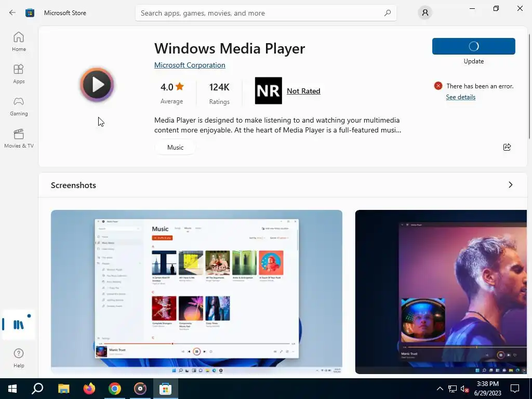Open the Library icon in sidebar

pyautogui.click(x=19, y=325)
